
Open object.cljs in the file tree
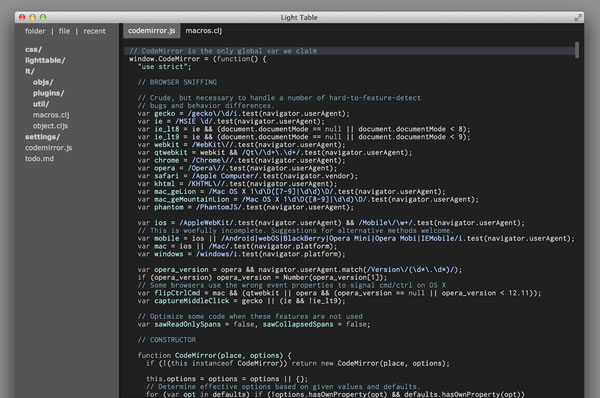[50, 126]
